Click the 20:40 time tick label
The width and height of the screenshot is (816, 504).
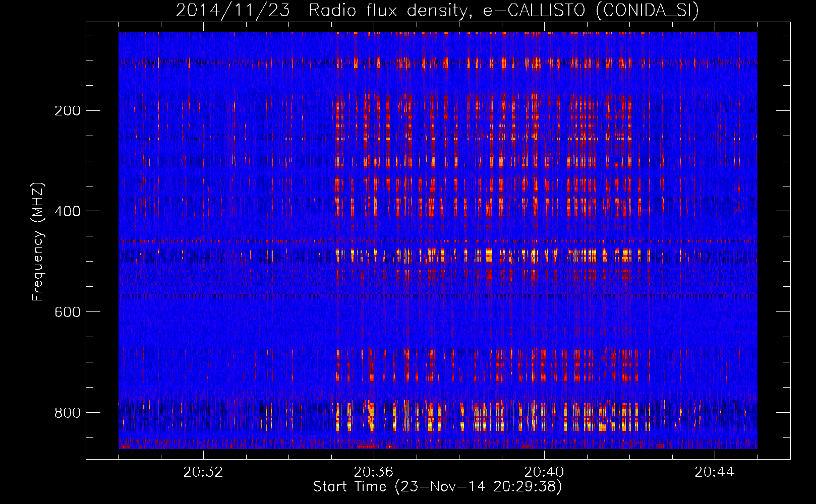544,472
